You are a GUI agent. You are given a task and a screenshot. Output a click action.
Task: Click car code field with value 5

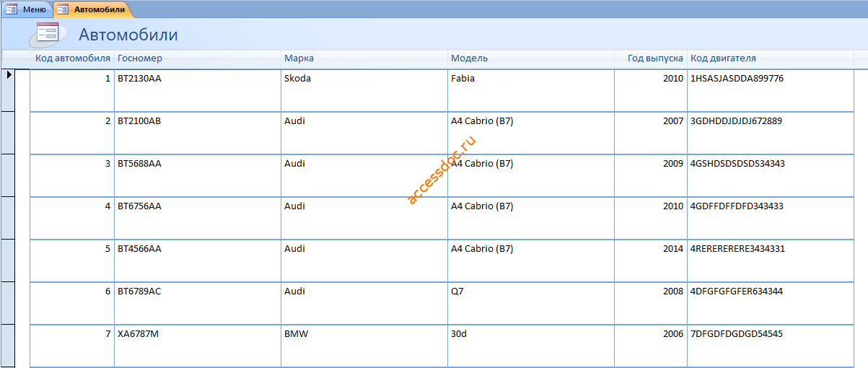pyautogui.click(x=72, y=260)
